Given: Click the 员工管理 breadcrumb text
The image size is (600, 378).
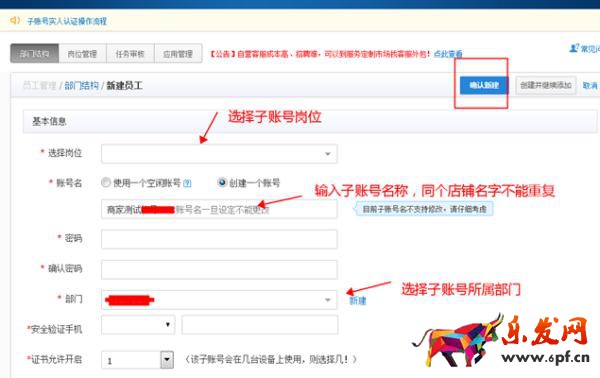Looking at the screenshot, I should (x=39, y=85).
